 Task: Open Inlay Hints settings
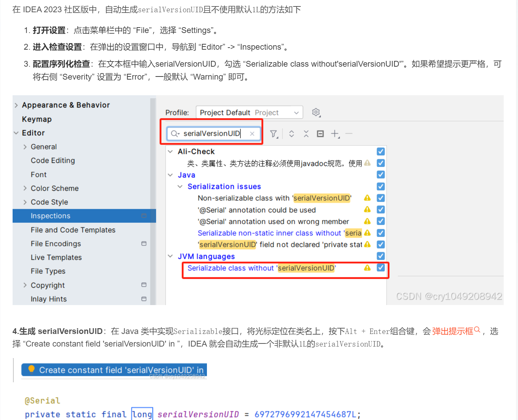coord(49,299)
